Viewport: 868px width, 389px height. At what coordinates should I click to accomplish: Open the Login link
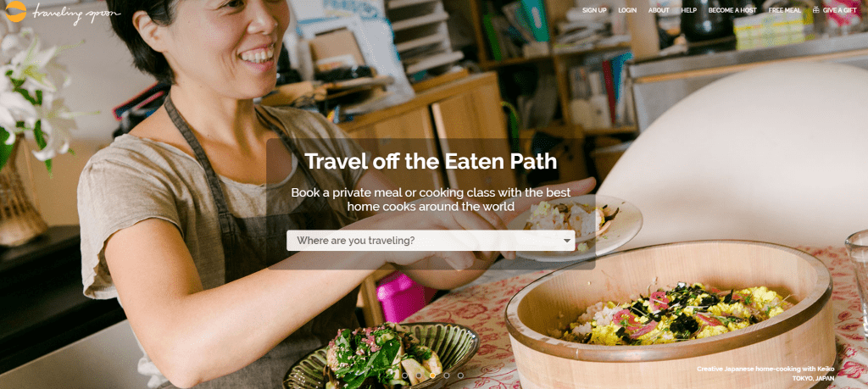tap(627, 10)
